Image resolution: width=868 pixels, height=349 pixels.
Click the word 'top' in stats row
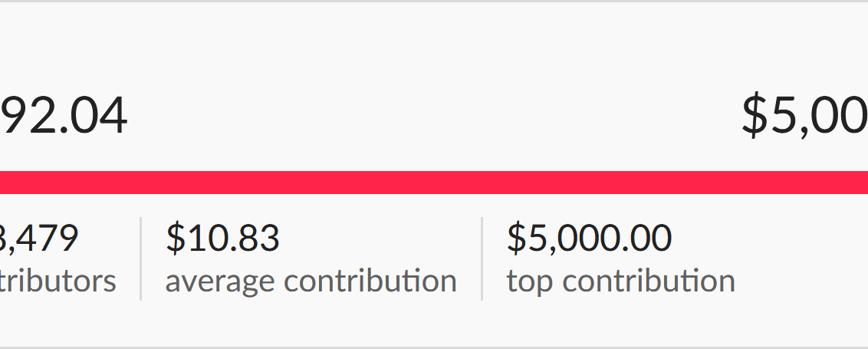point(530,282)
